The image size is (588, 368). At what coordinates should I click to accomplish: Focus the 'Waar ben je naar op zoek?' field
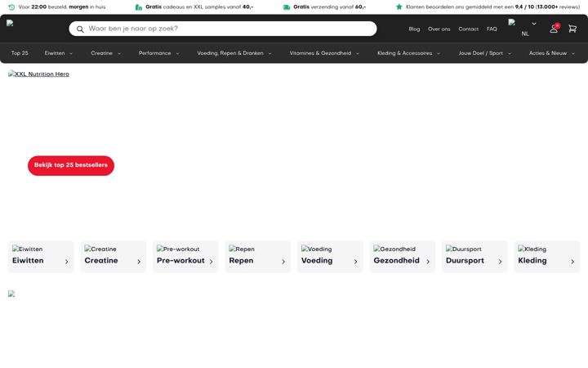[223, 29]
